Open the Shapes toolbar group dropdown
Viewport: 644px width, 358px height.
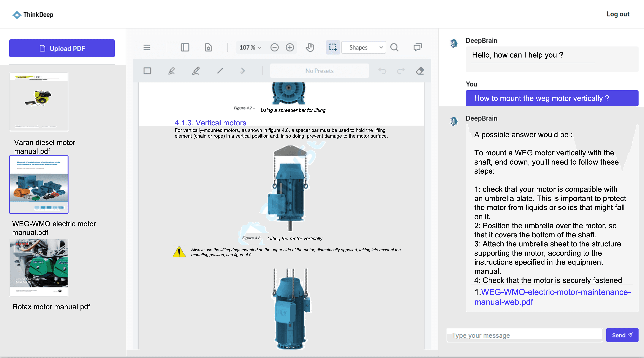click(364, 47)
